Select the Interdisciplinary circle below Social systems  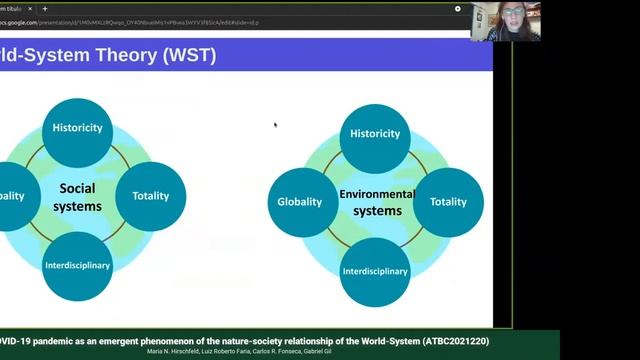[78, 266]
